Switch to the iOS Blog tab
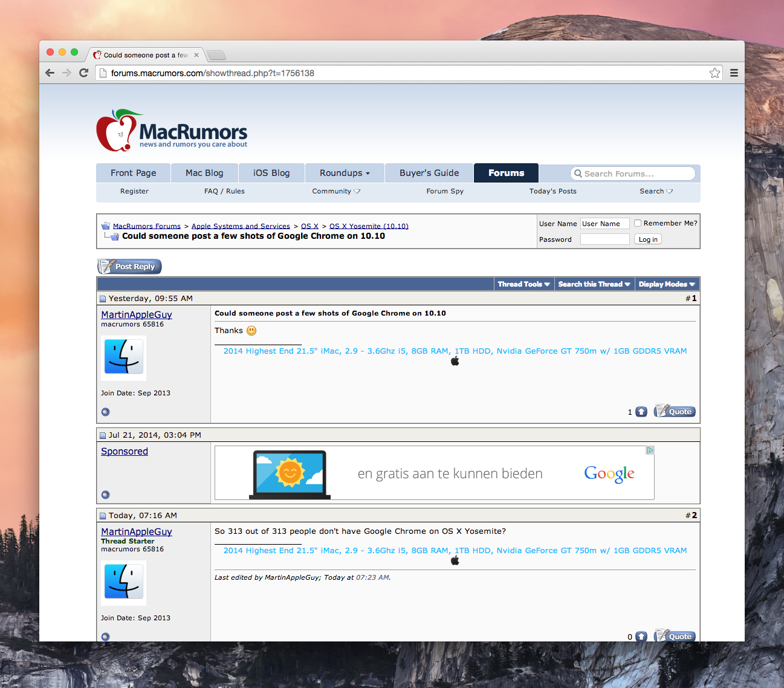 click(x=271, y=173)
